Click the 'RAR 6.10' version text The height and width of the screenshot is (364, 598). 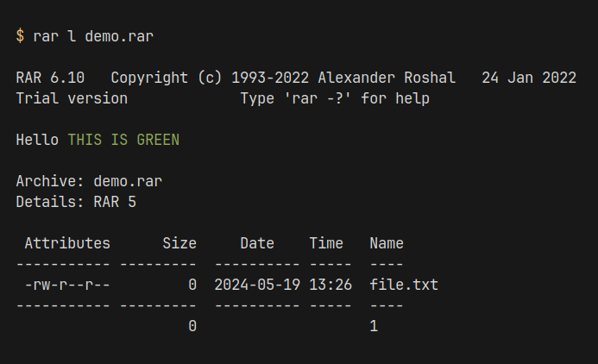tap(50, 78)
